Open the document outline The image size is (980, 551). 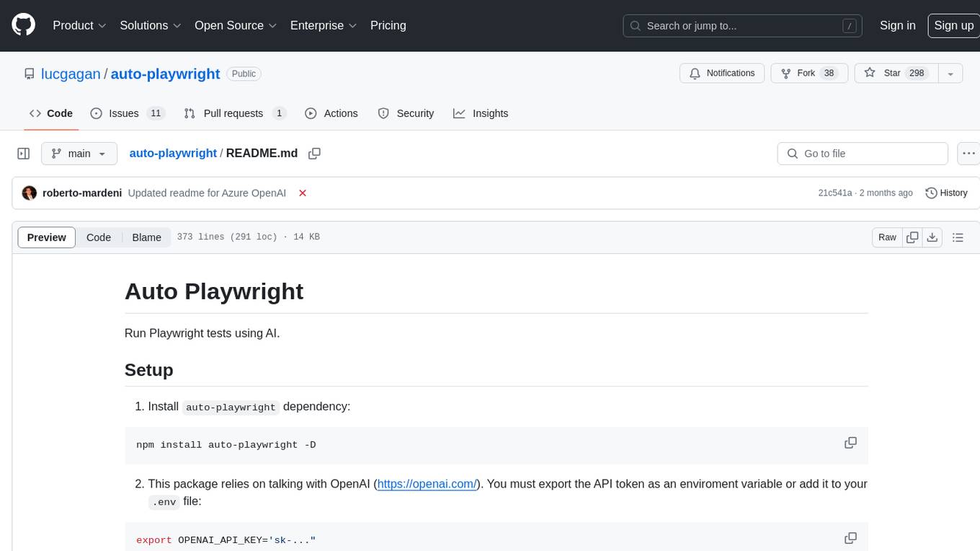coord(958,237)
